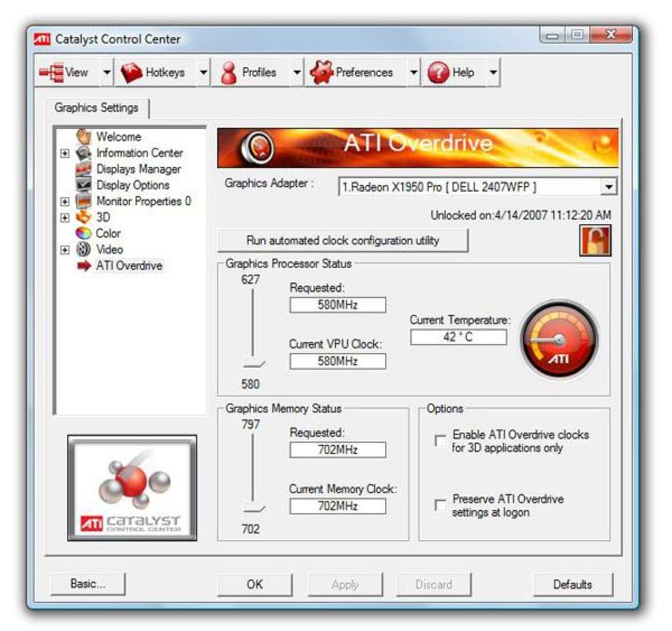Click the Monitor Properties icon
672x631 pixels.
[x=83, y=201]
